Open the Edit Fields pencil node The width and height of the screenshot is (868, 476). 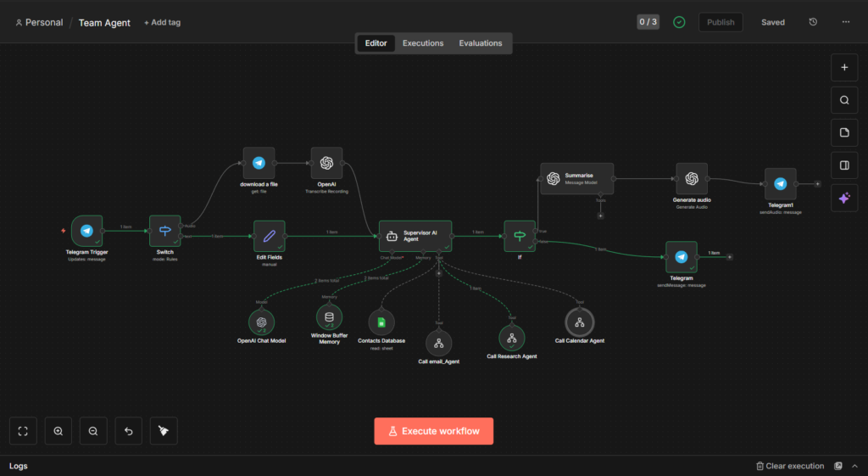pos(270,236)
